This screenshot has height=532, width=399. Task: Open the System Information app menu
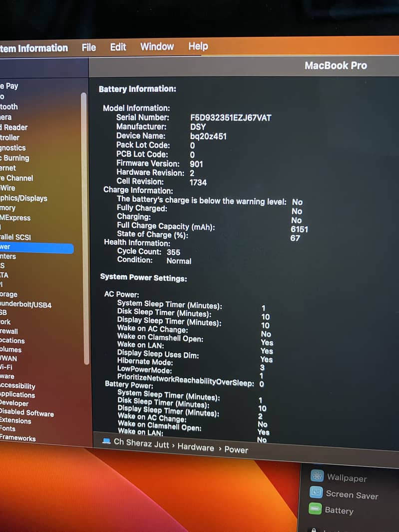coord(34,48)
